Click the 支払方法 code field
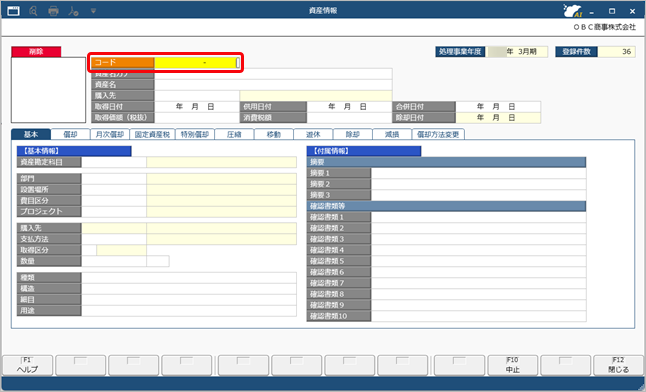The image size is (646, 392). pos(114,239)
